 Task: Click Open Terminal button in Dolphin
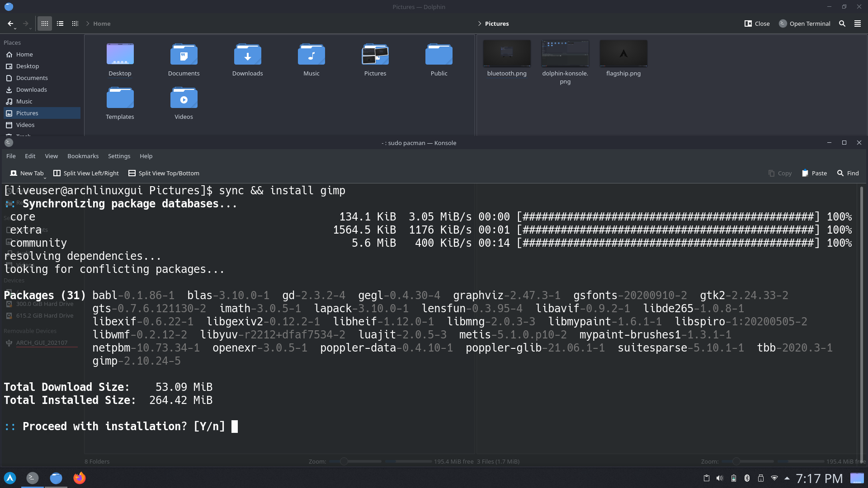(x=805, y=23)
